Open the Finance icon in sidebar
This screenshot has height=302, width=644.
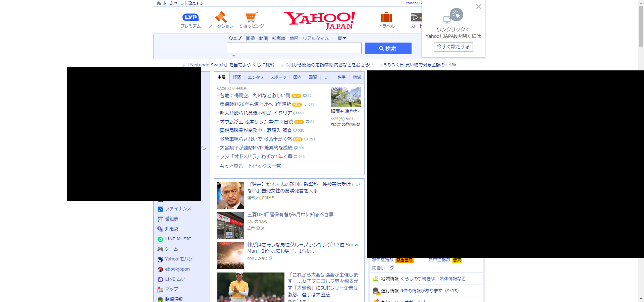tap(160, 209)
